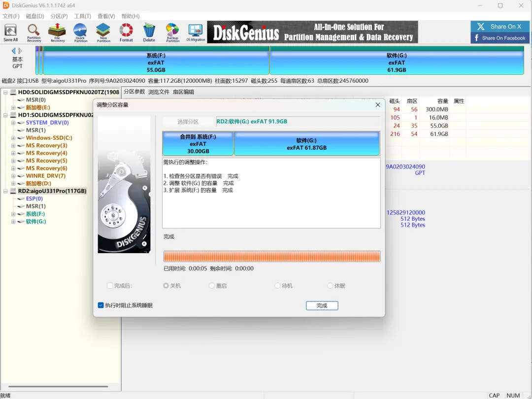532x399 pixels.
Task: Open the 工具(T) menu
Action: (83, 16)
